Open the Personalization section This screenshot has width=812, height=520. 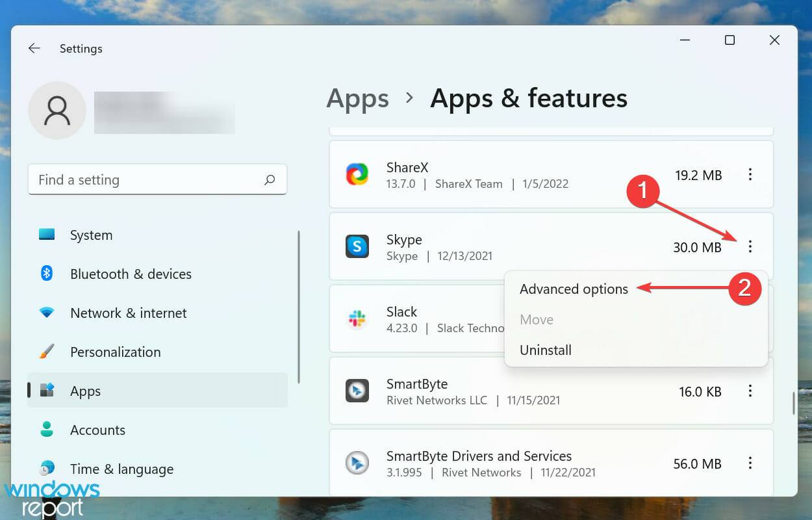tap(115, 352)
